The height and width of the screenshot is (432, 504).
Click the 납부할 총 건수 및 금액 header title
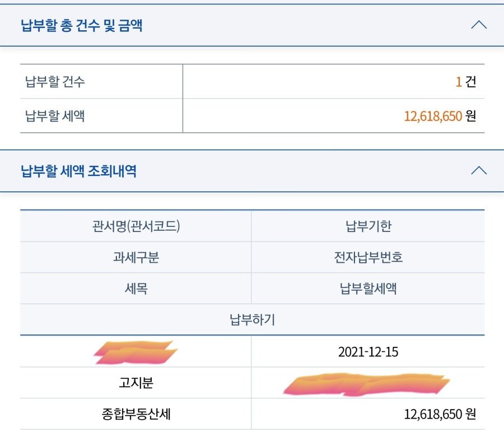[x=81, y=25]
